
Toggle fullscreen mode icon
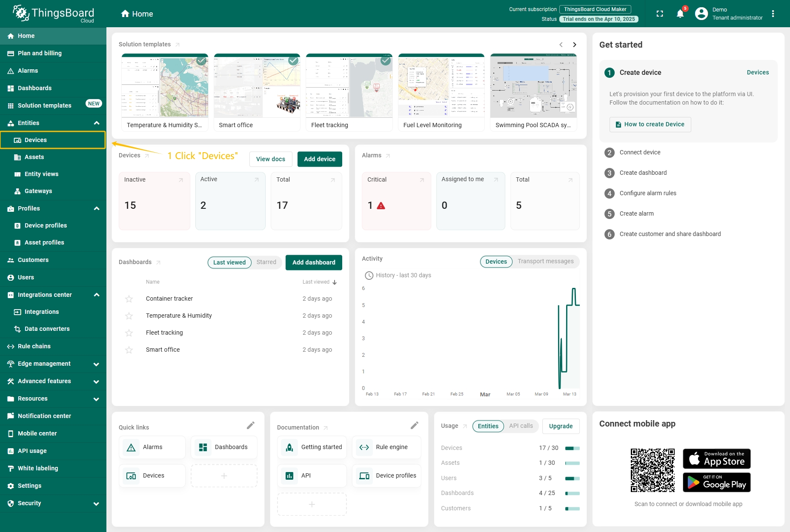(660, 14)
